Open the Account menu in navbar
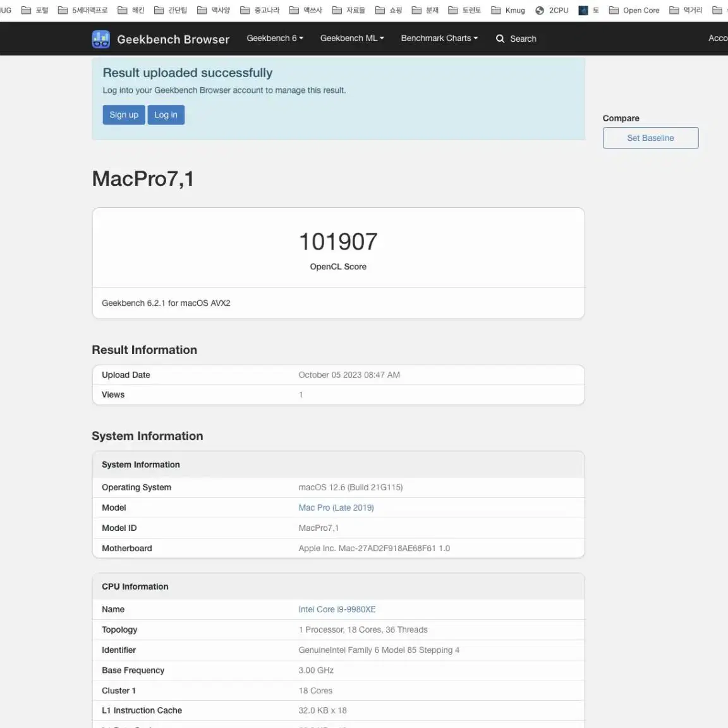This screenshot has width=728, height=728. click(x=718, y=39)
